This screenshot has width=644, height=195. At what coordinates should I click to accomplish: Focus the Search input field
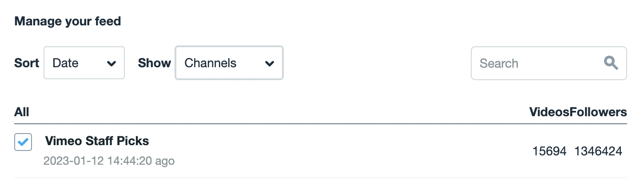click(x=537, y=63)
